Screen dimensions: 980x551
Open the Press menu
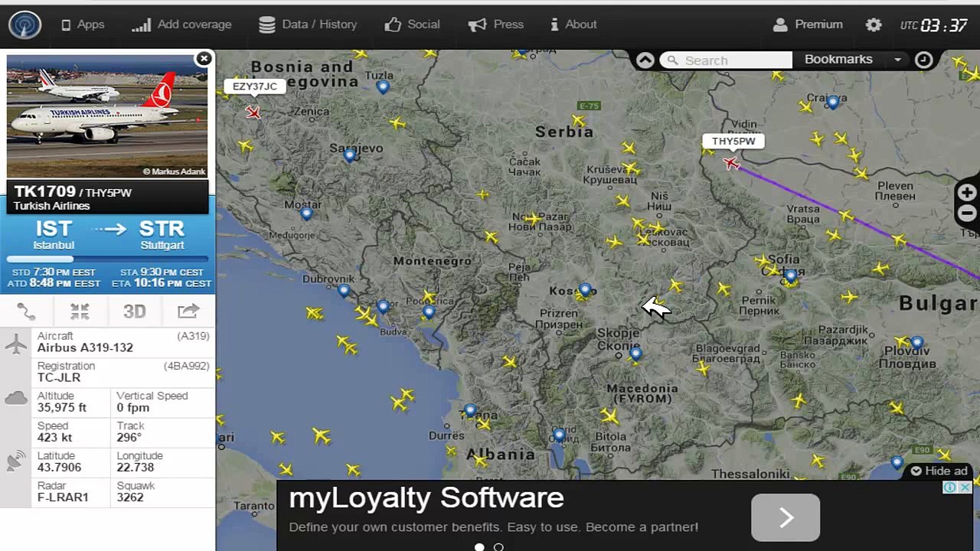(495, 24)
